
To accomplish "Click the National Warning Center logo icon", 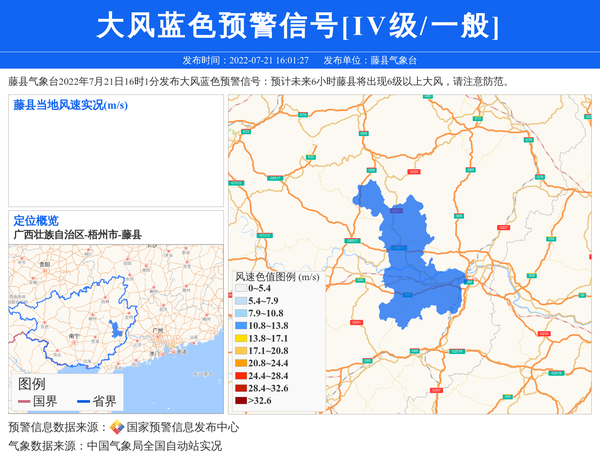I will tap(117, 428).
